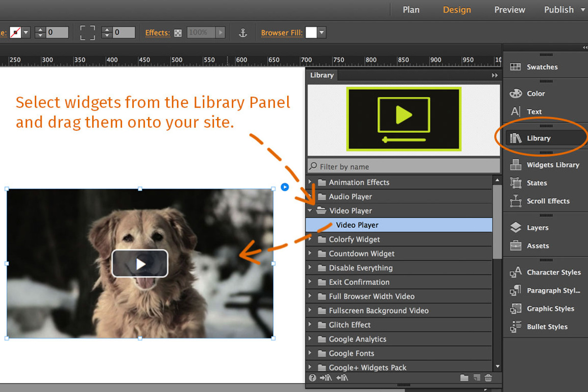The image size is (588, 392).
Task: Switch to Publish view
Action: tap(559, 10)
